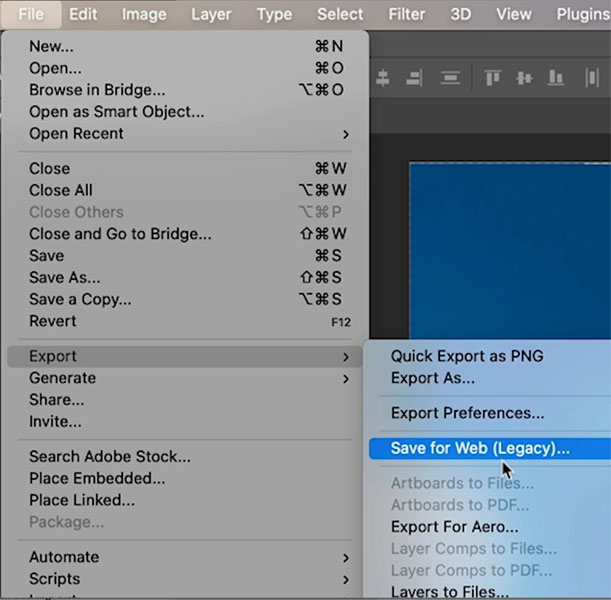This screenshot has height=600, width=611.
Task: Select Place Linked...
Action: coord(185,500)
